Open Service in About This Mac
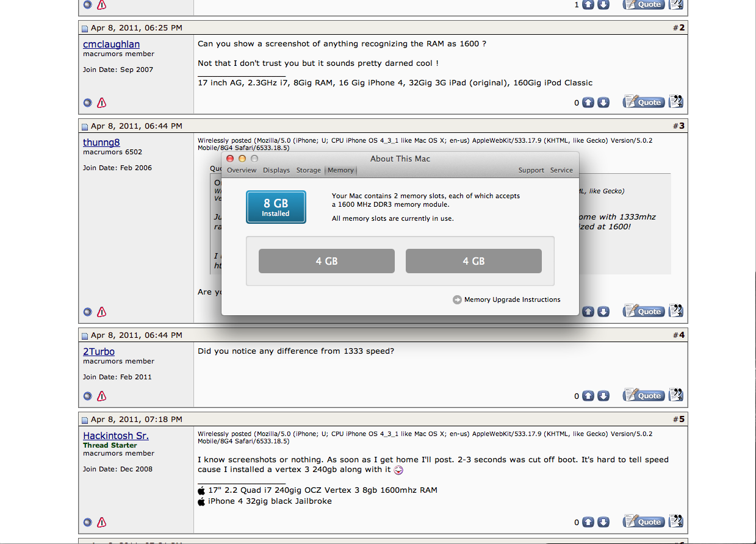 point(561,170)
